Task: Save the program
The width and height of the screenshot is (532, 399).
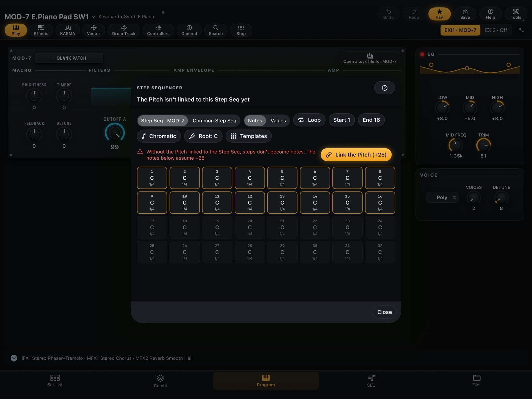Action: tap(465, 14)
